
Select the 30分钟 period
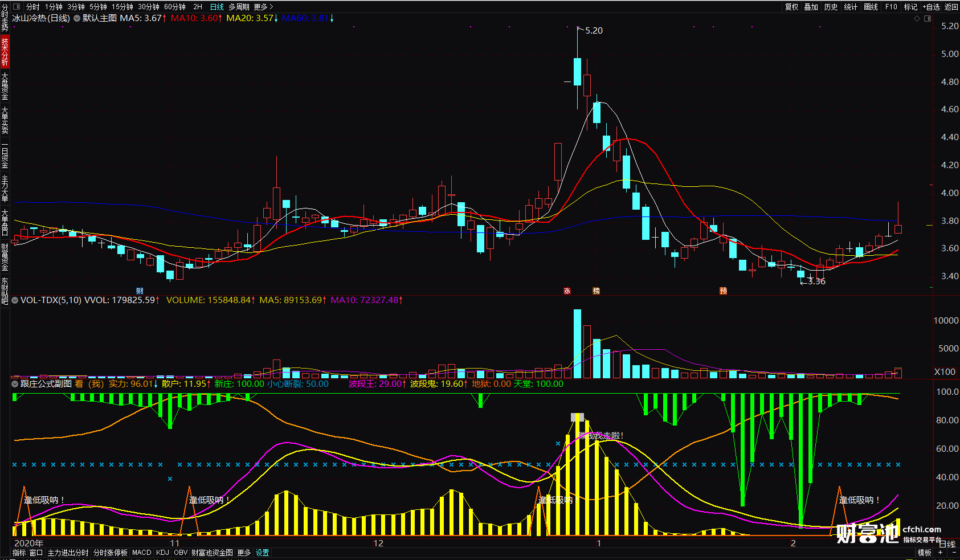[x=148, y=7]
